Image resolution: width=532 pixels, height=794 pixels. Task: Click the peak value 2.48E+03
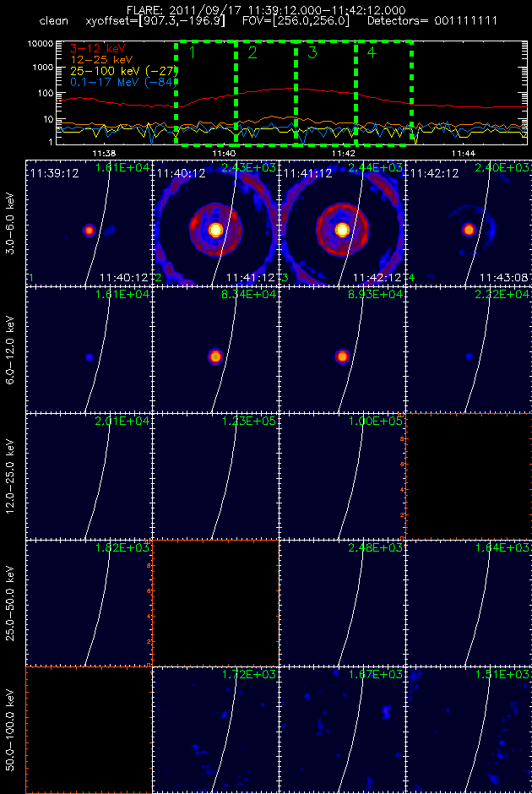pyautogui.click(x=376, y=548)
